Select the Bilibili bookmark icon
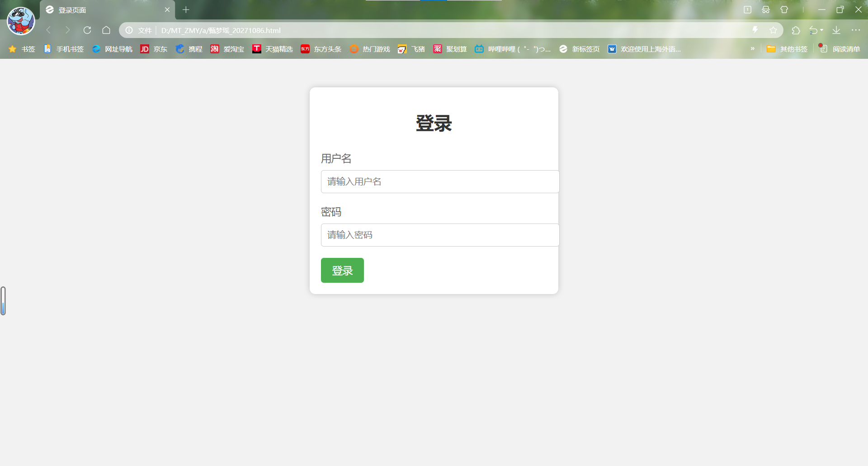The width and height of the screenshot is (868, 466). 479,49
